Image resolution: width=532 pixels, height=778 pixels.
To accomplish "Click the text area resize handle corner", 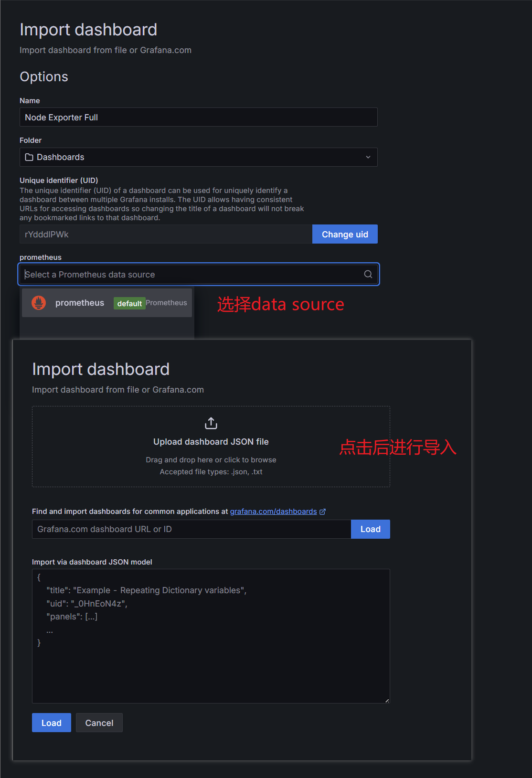I will click(387, 701).
